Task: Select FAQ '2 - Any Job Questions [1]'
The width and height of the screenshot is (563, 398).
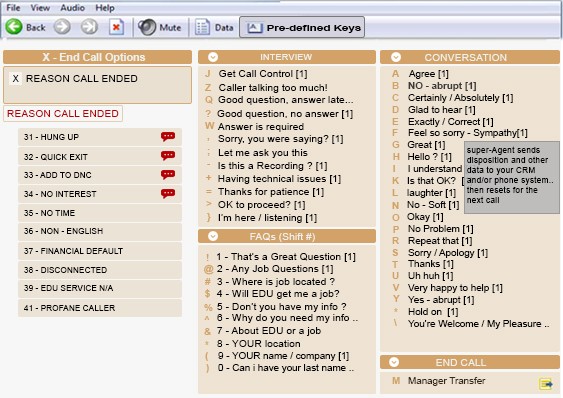Action: tap(275, 269)
